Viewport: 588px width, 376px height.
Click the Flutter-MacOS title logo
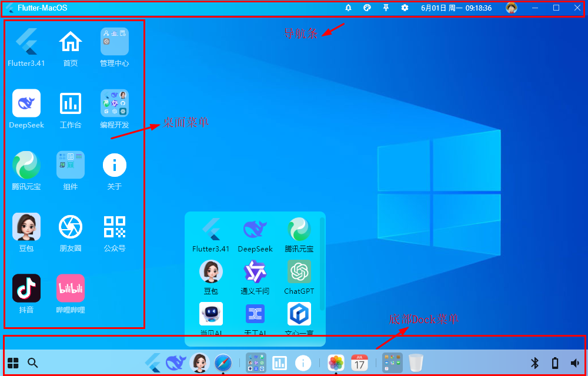coord(10,8)
